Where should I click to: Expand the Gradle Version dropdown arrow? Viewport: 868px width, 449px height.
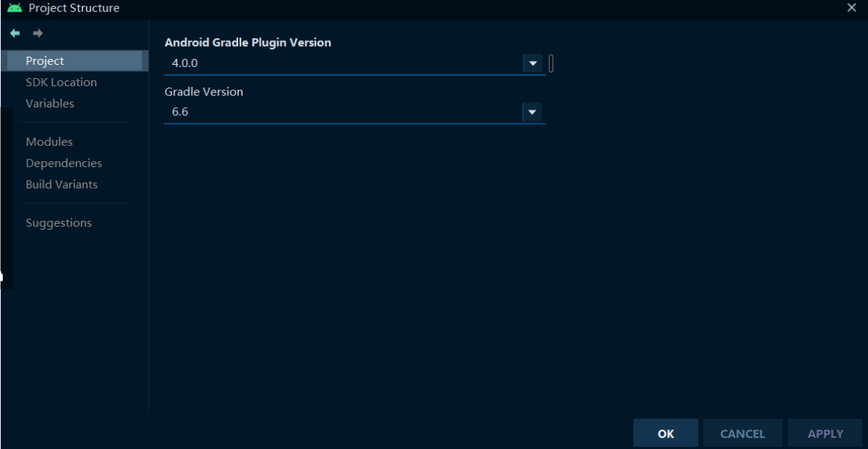coord(532,112)
